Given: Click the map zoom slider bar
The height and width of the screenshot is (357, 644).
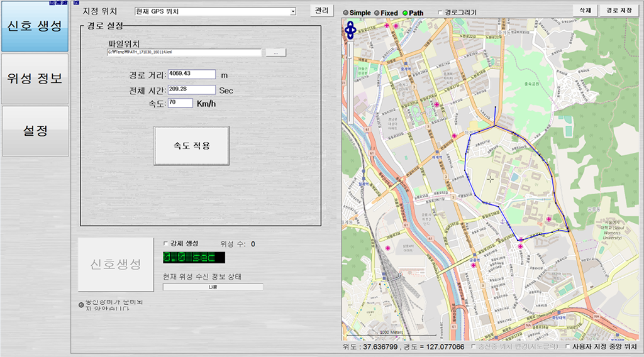Looking at the screenshot, I should click(350, 82).
